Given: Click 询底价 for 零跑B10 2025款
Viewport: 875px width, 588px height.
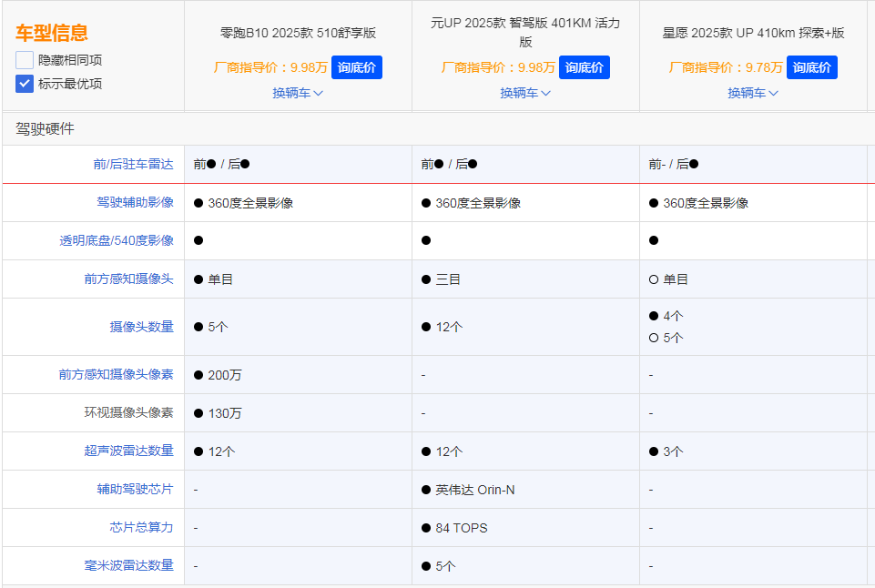Looking at the screenshot, I should 356,67.
